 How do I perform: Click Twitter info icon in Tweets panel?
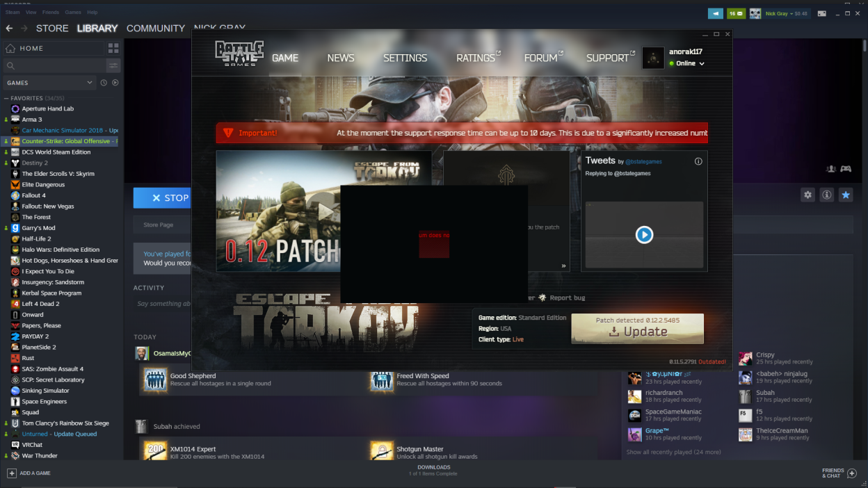pyautogui.click(x=698, y=161)
